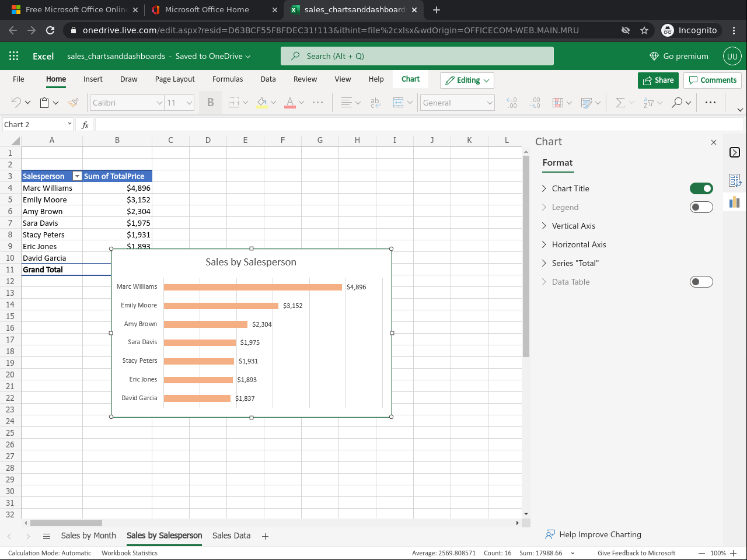Image resolution: width=747 pixels, height=560 pixels.
Task: Click the green Share button
Action: click(x=658, y=80)
